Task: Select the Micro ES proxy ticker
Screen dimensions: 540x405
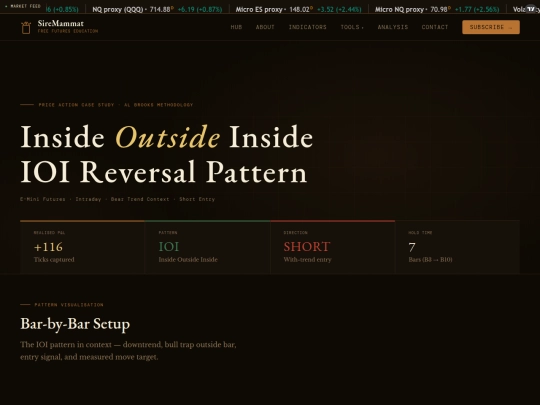Action: point(298,9)
